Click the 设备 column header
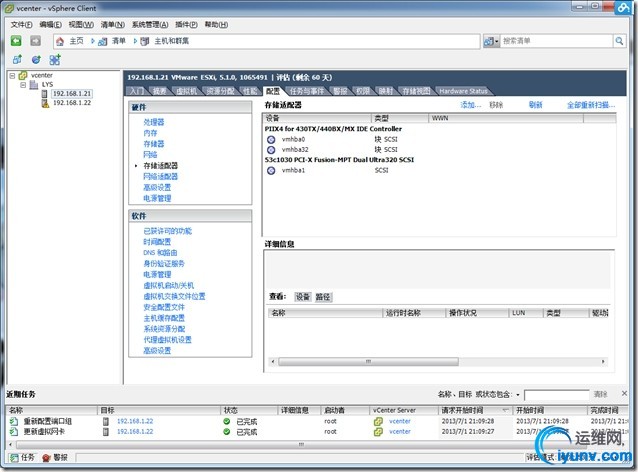Screen dimensions: 638x472 (317, 118)
